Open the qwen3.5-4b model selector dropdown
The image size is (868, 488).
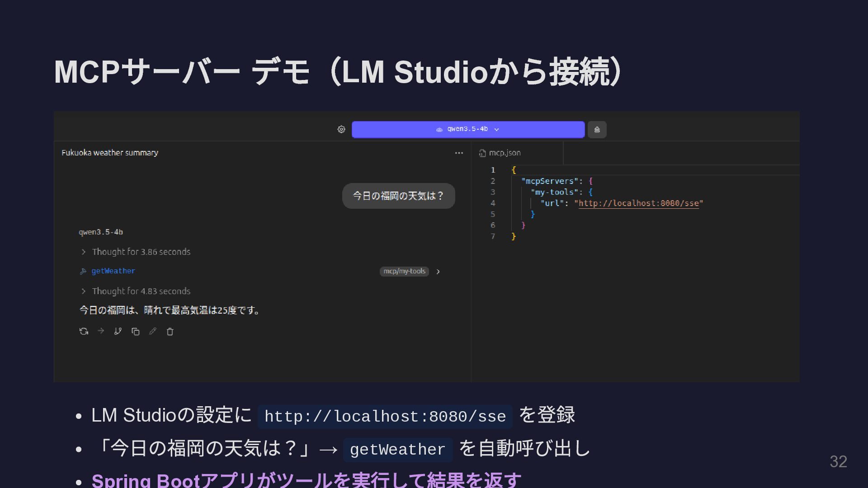(x=468, y=129)
